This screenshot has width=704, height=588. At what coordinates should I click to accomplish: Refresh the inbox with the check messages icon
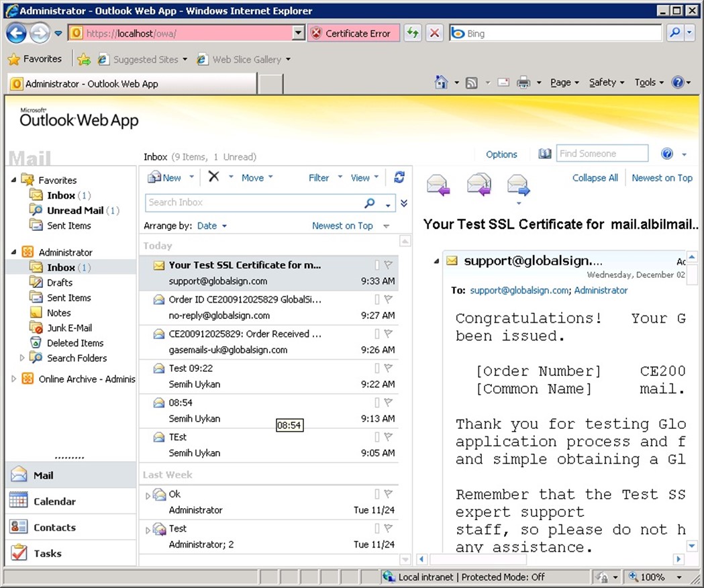coord(399,177)
